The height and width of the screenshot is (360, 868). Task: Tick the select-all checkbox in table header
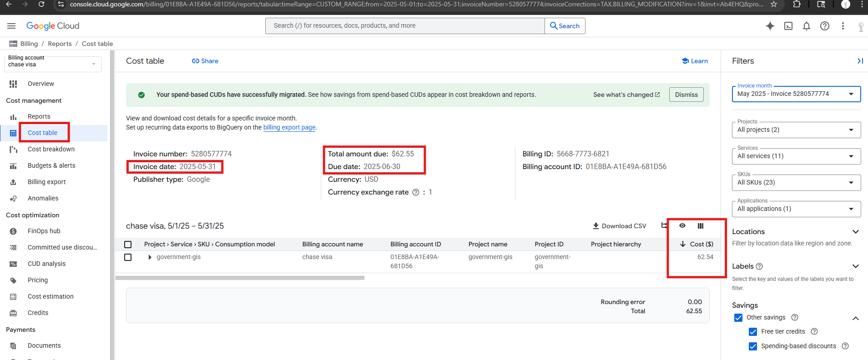pyautogui.click(x=128, y=245)
